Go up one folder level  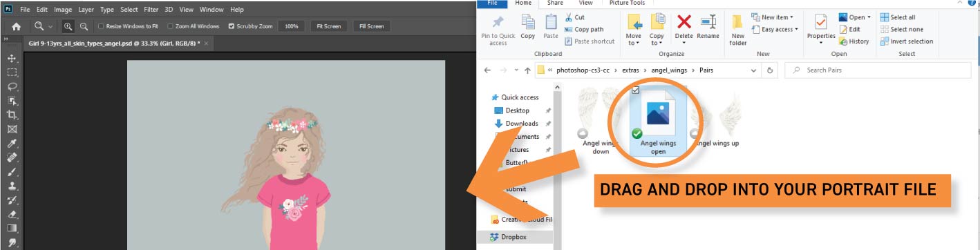527,70
